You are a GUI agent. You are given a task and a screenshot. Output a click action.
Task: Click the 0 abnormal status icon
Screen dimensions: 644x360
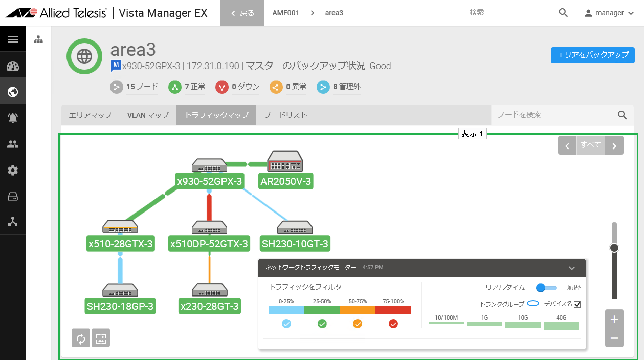click(276, 87)
